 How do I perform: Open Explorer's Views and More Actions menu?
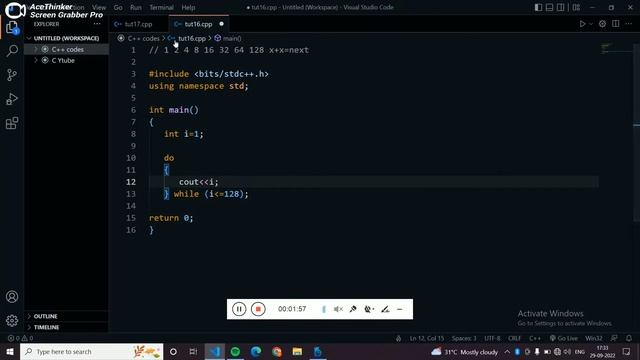[x=97, y=24]
